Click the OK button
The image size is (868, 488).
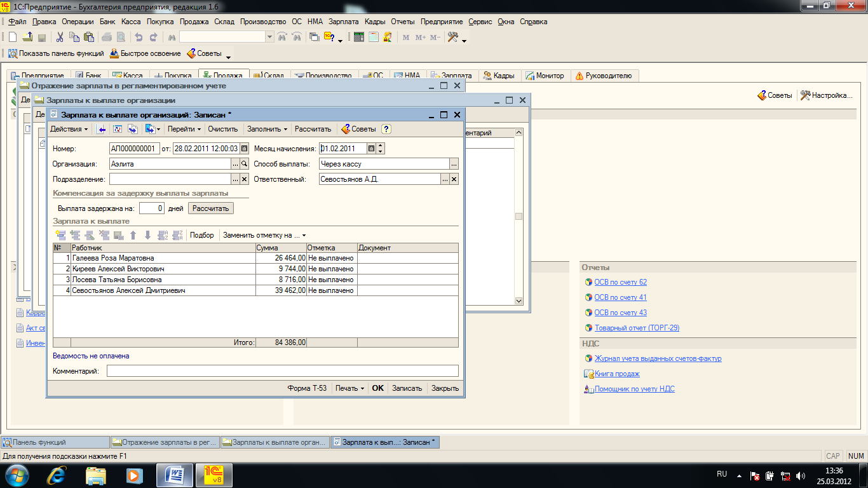click(x=378, y=388)
